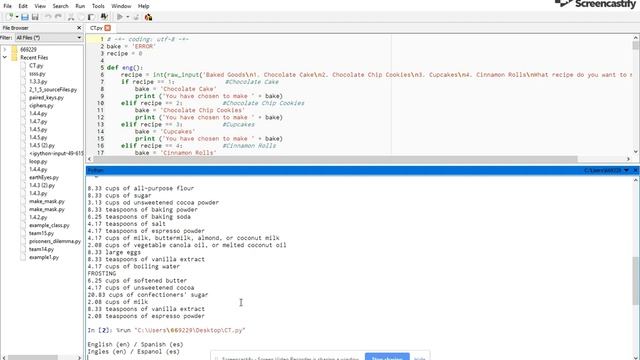Open the All Files filter dropdown
Screen dimensions: 640x360
(49, 38)
